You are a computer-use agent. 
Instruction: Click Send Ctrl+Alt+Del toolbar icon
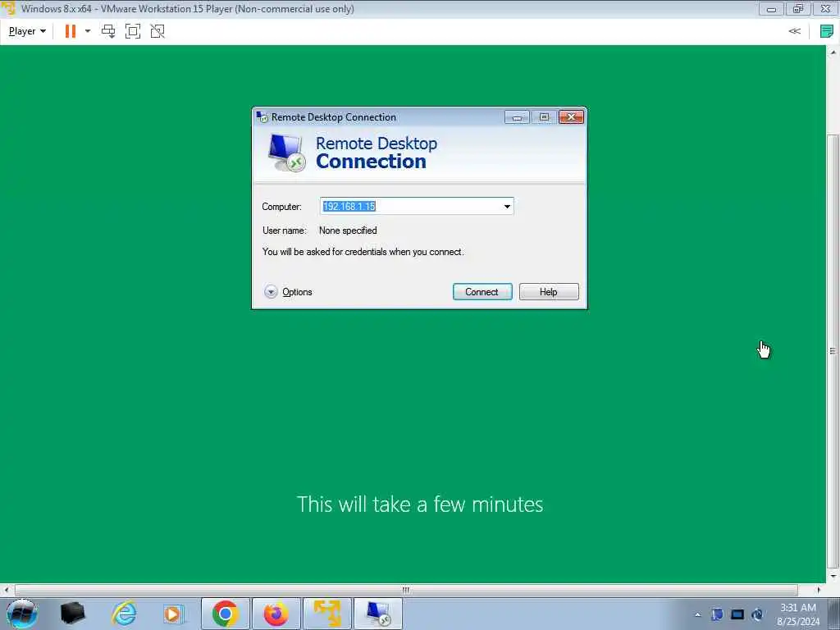108,31
